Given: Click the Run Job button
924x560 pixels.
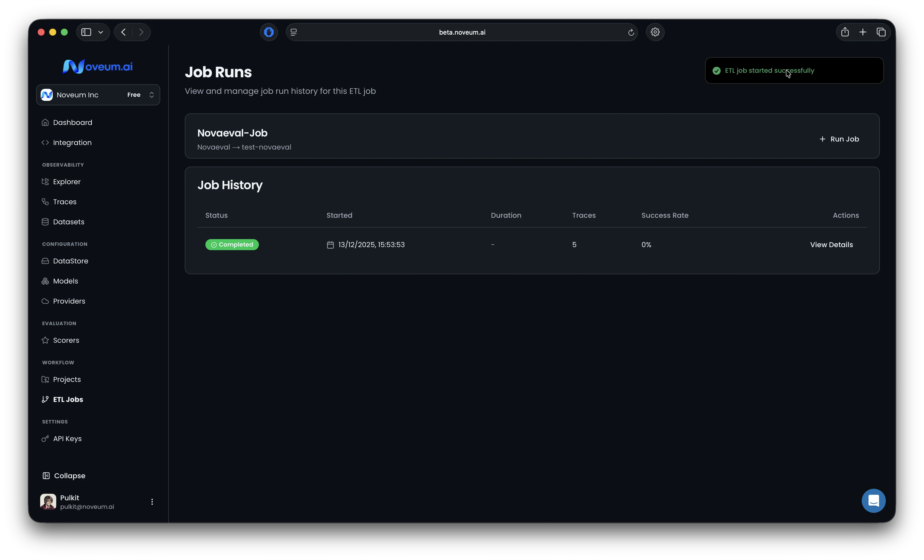Looking at the screenshot, I should pyautogui.click(x=839, y=139).
